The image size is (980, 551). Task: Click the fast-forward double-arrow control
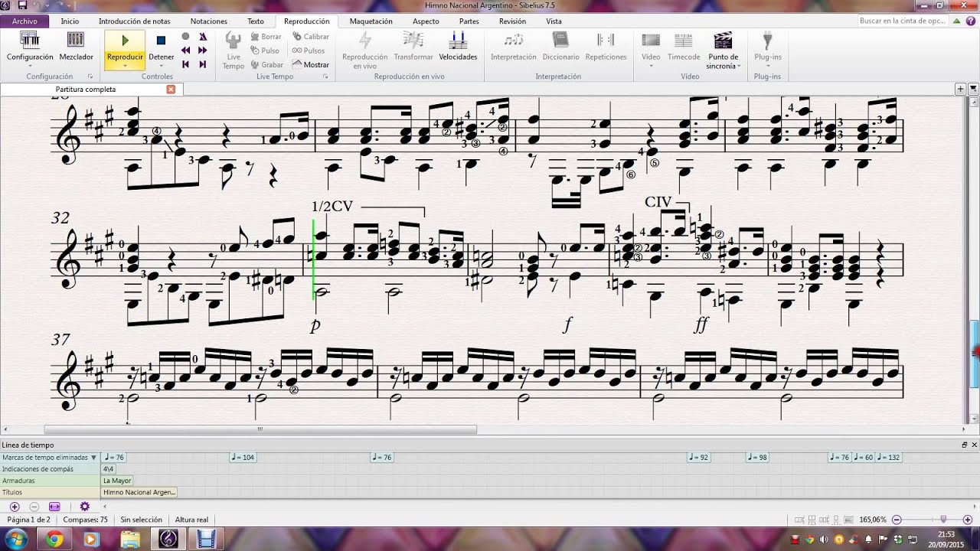tap(203, 51)
